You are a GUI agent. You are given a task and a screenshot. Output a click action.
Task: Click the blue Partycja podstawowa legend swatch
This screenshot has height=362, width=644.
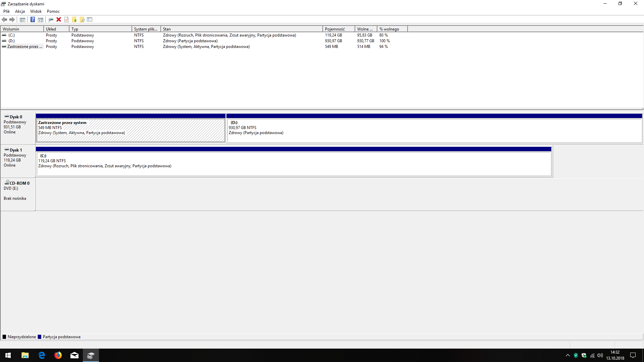[40, 337]
